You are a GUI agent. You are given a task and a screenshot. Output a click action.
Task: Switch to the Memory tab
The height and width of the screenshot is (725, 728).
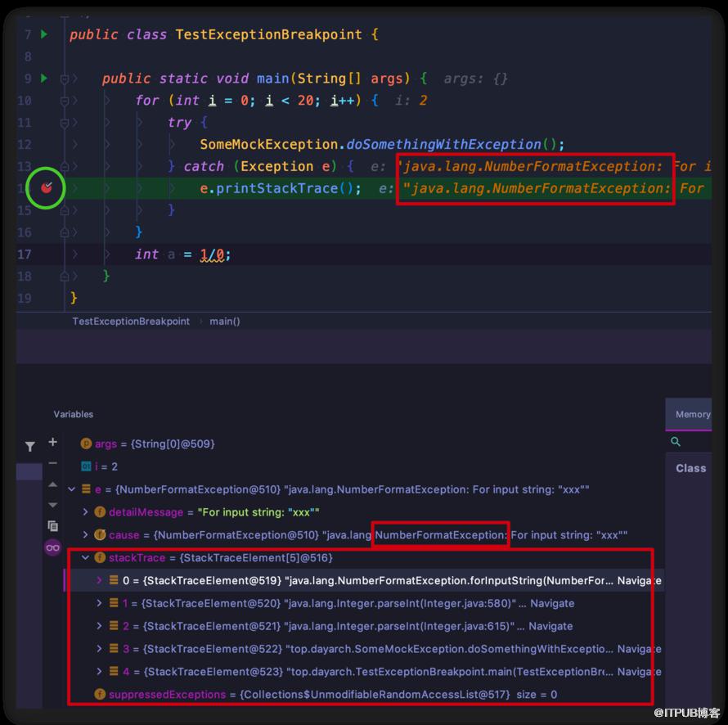click(x=692, y=414)
